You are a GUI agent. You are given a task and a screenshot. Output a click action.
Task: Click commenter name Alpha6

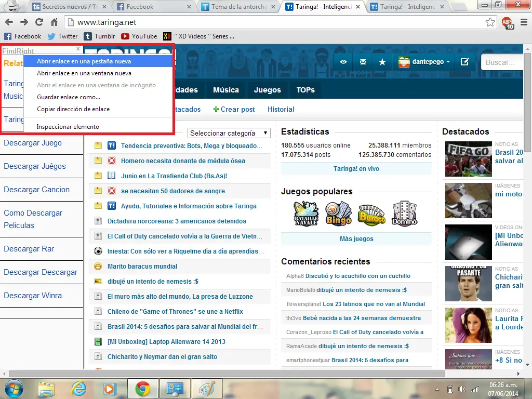295,276
